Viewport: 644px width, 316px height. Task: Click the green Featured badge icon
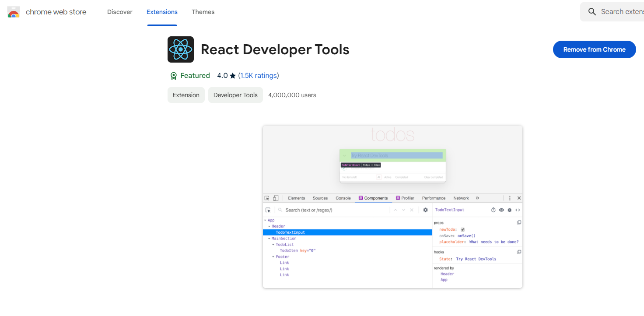174,76
